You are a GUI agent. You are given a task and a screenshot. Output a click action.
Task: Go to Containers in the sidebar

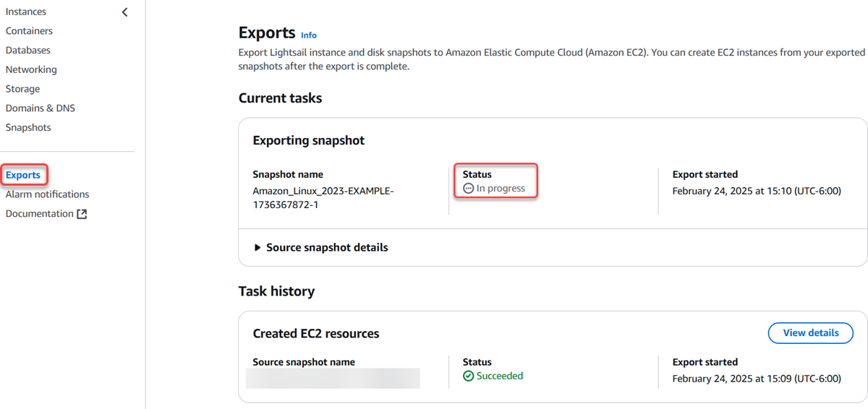pyautogui.click(x=29, y=31)
